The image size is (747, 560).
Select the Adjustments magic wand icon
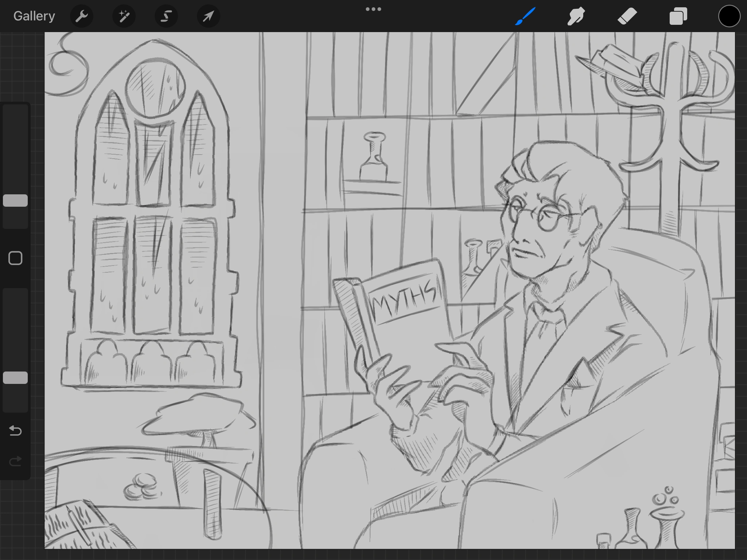click(124, 16)
